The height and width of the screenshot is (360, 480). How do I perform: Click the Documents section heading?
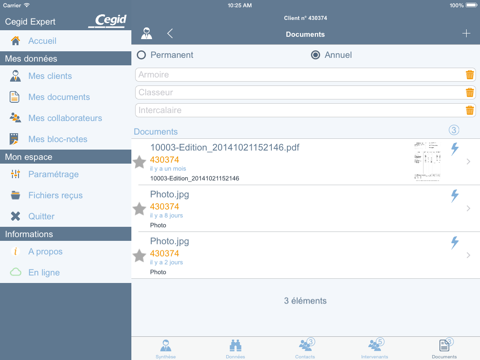click(156, 132)
